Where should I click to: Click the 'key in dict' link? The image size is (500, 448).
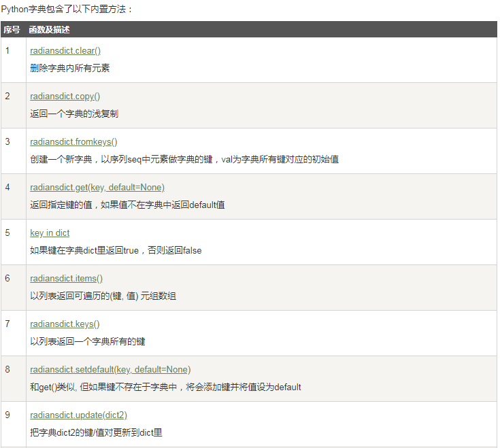50,233
